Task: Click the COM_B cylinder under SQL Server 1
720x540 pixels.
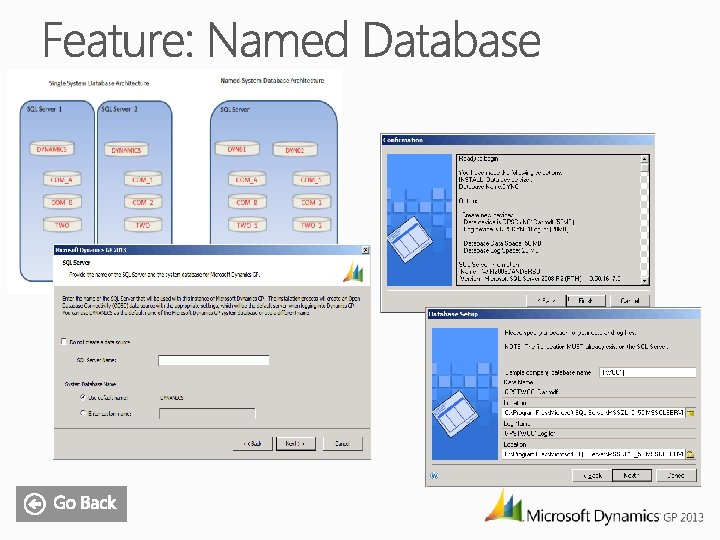Action: (x=62, y=202)
